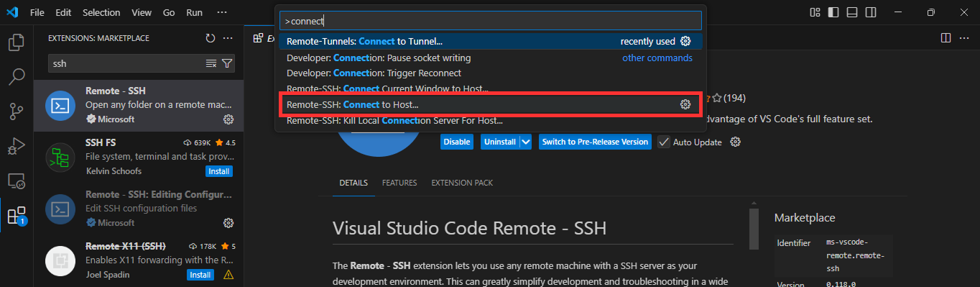Open the Edit menu
Screen dimensions: 980x287
pyautogui.click(x=63, y=12)
